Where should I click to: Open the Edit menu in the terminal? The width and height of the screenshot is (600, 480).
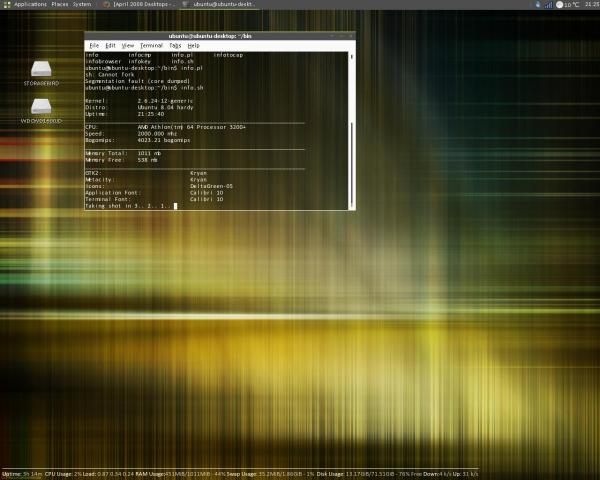coord(110,46)
